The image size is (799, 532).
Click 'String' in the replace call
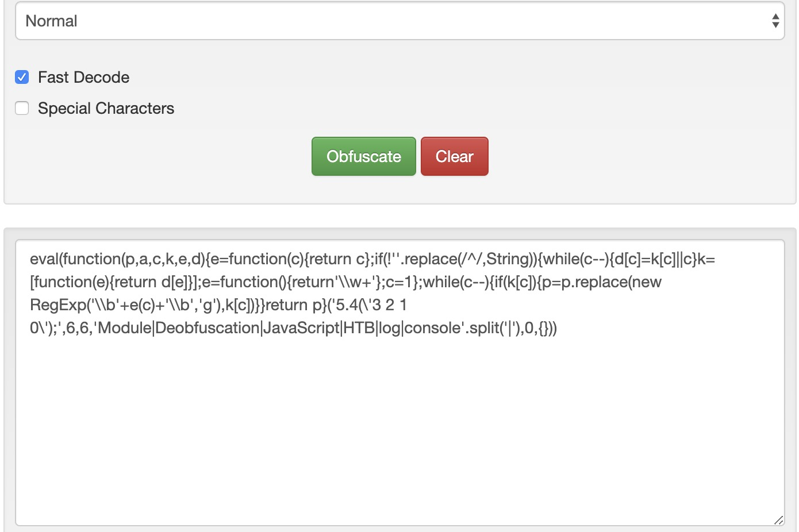click(x=507, y=259)
